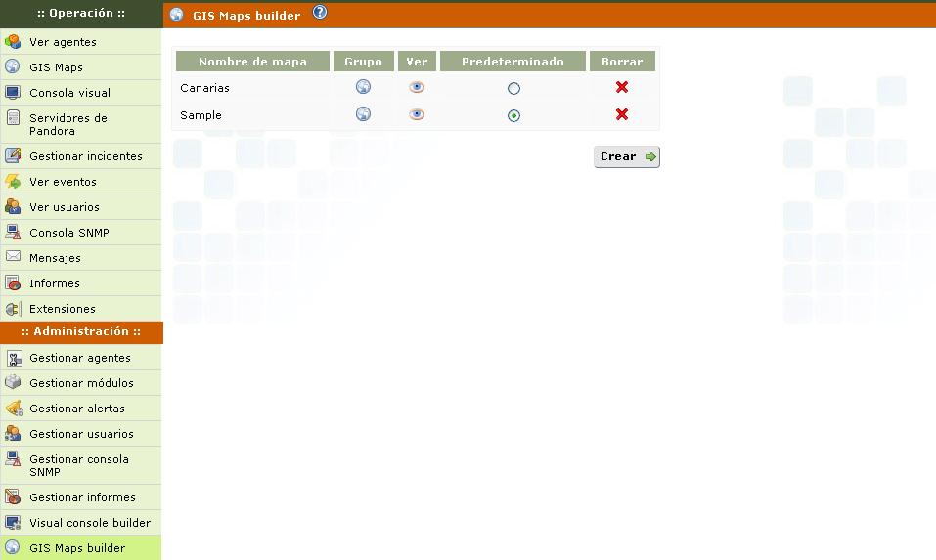Set Canarias as the default map

pos(513,88)
